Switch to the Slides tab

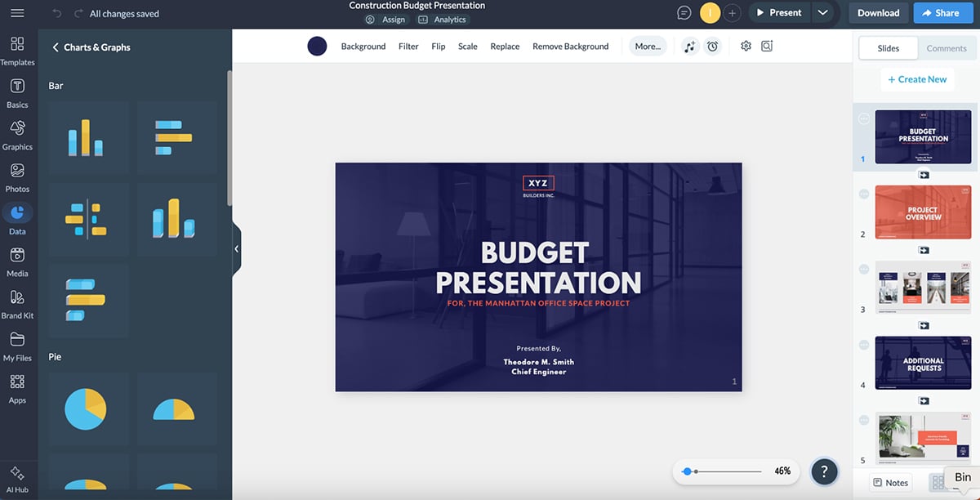click(889, 48)
